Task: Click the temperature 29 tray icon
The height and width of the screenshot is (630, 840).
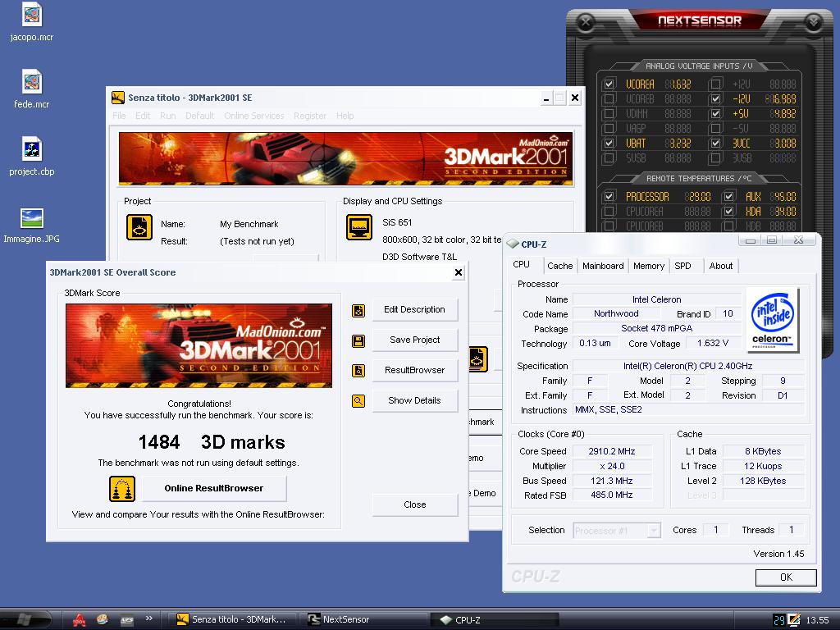Action: coord(779,620)
